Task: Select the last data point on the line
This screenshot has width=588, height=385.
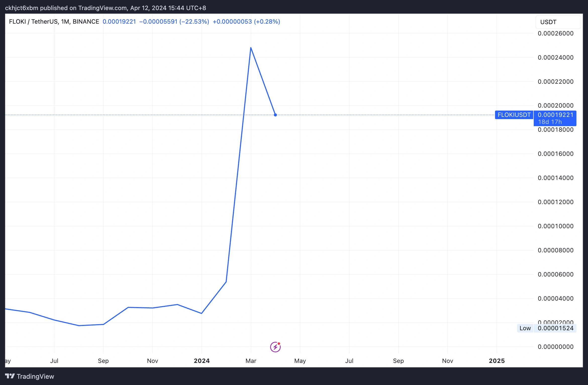Action: pyautogui.click(x=275, y=115)
